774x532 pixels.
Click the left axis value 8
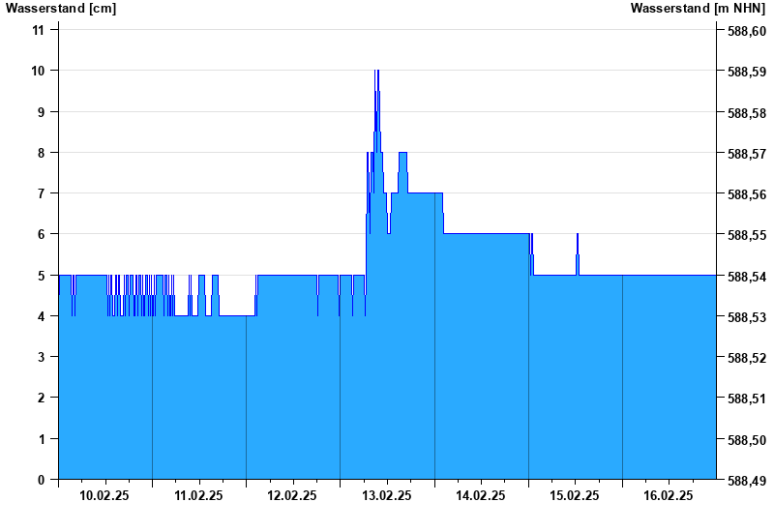click(41, 153)
